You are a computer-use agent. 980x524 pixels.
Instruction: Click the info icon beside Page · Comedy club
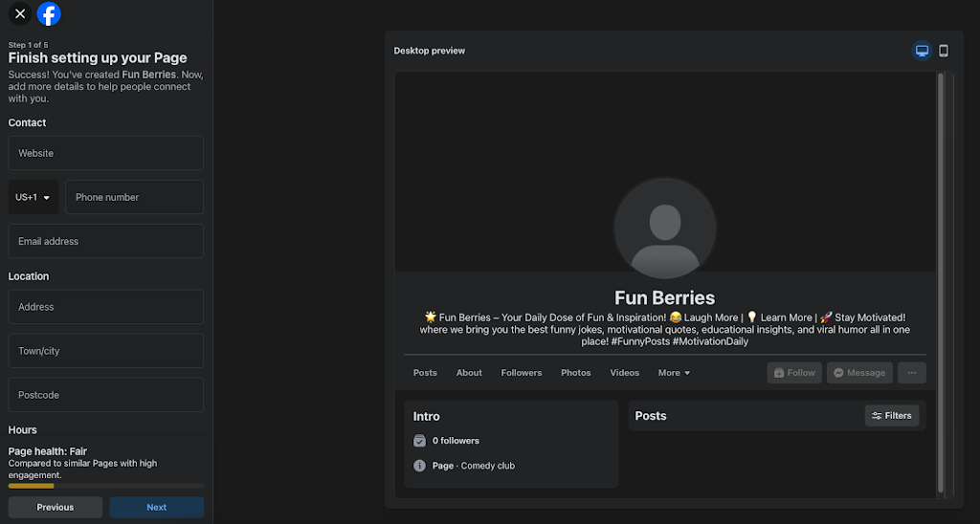point(419,466)
